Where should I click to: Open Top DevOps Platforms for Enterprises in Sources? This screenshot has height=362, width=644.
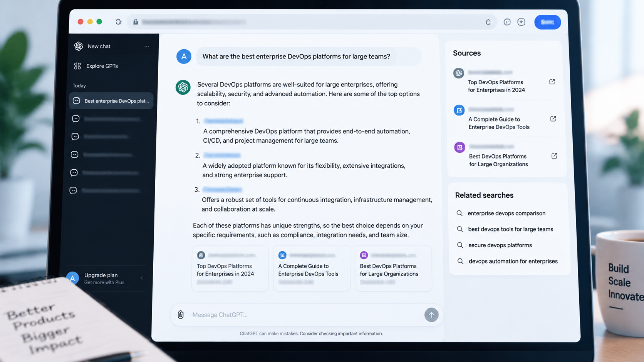point(496,86)
